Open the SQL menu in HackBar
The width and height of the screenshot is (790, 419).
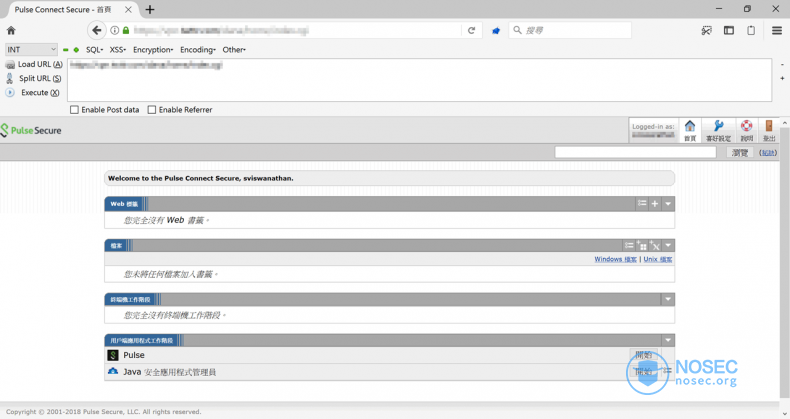pos(94,50)
